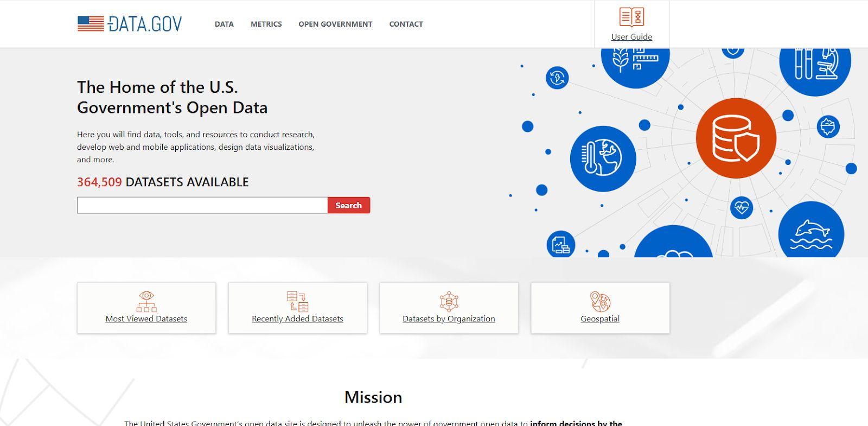Click the energy lightning small circle
This screenshot has height=426, width=868.
pyautogui.click(x=557, y=78)
